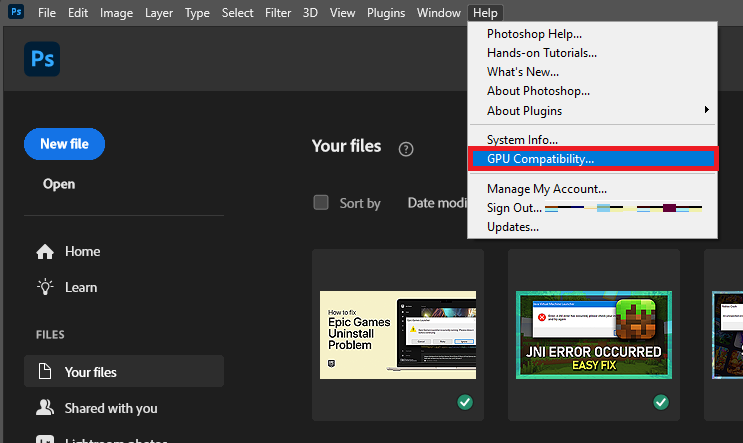Click the Home house icon in the sidebar
The height and width of the screenshot is (443, 743).
tap(44, 252)
